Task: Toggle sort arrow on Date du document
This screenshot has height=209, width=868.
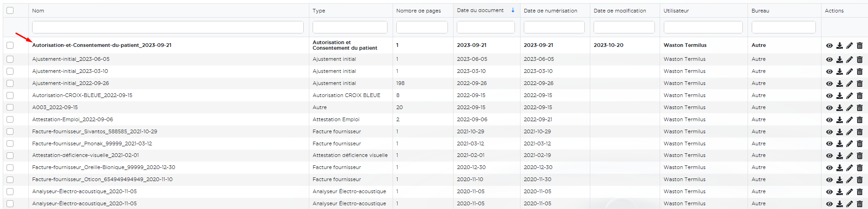Action: 513,10
